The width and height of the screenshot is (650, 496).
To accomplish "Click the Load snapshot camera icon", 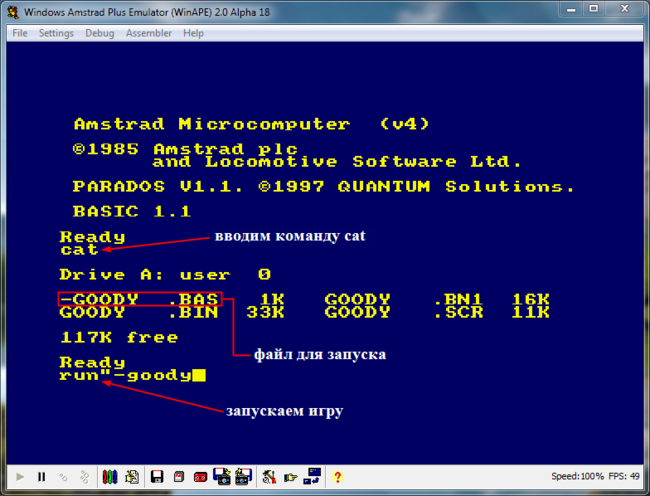I will pyautogui.click(x=222, y=476).
